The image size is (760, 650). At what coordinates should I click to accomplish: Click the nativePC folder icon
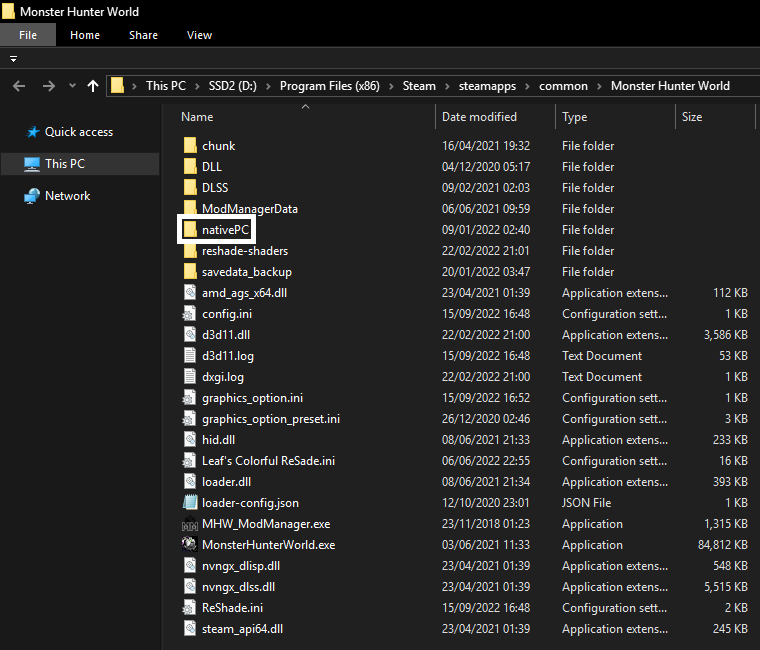190,230
